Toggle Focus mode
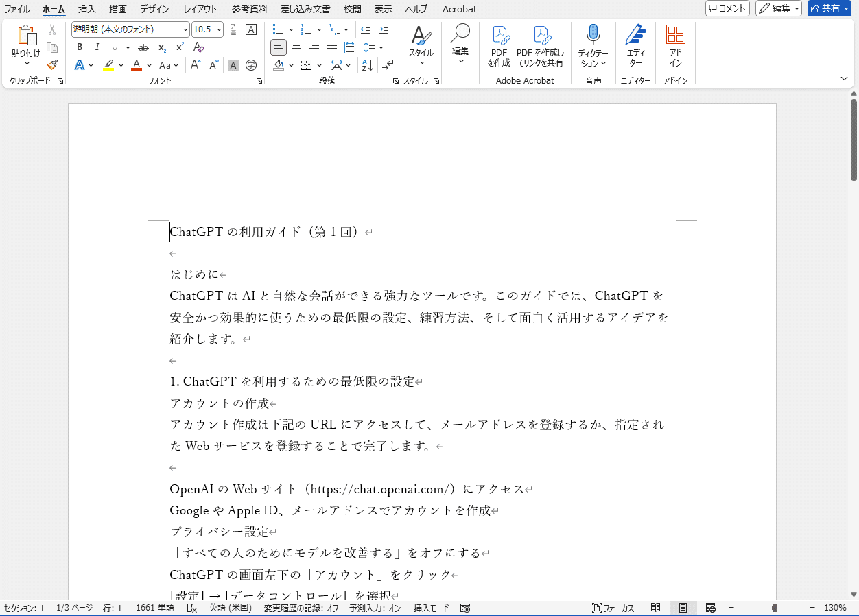The image size is (859, 616). [613, 608]
